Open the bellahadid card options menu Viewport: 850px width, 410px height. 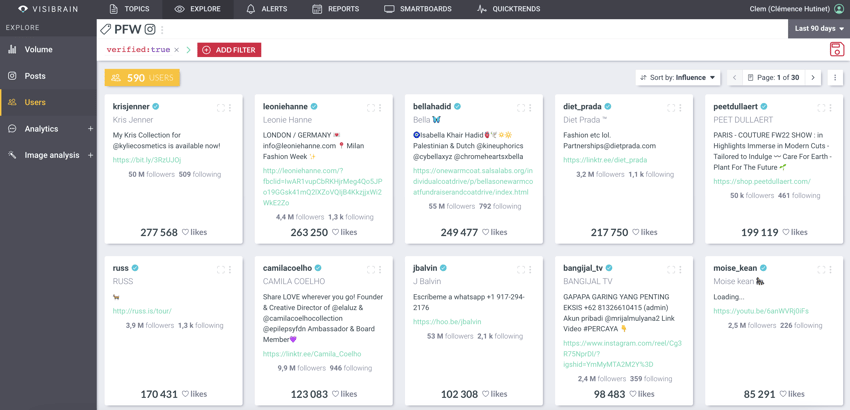pyautogui.click(x=530, y=108)
